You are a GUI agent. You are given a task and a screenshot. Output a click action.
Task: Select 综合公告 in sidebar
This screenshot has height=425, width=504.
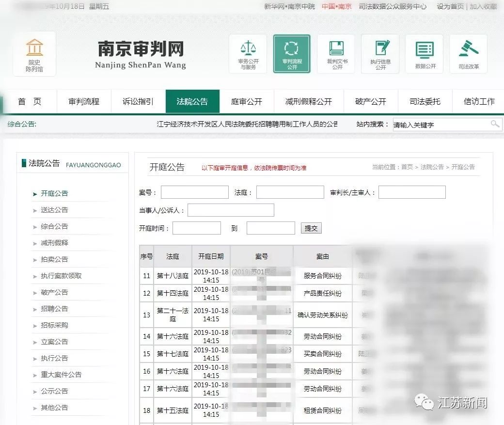[54, 226]
